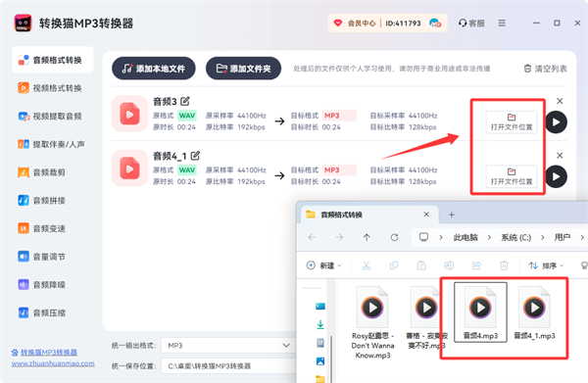Go forward in Explorer

339,237
